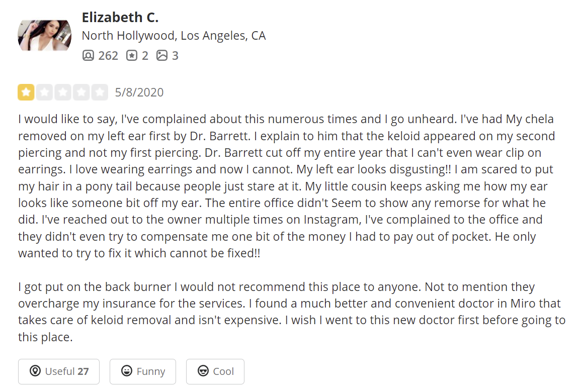Click the third empty rating star
This screenshot has width=586, height=392.
pyautogui.click(x=63, y=92)
